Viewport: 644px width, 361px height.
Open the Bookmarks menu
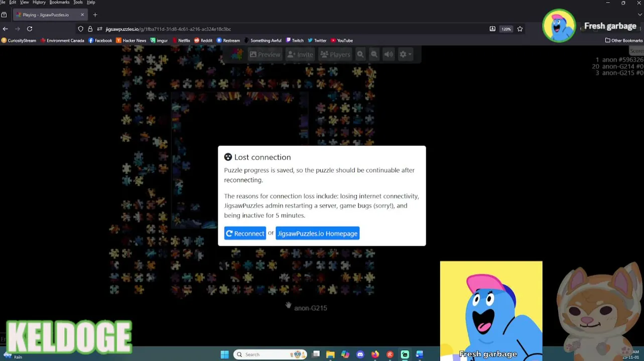click(x=59, y=3)
